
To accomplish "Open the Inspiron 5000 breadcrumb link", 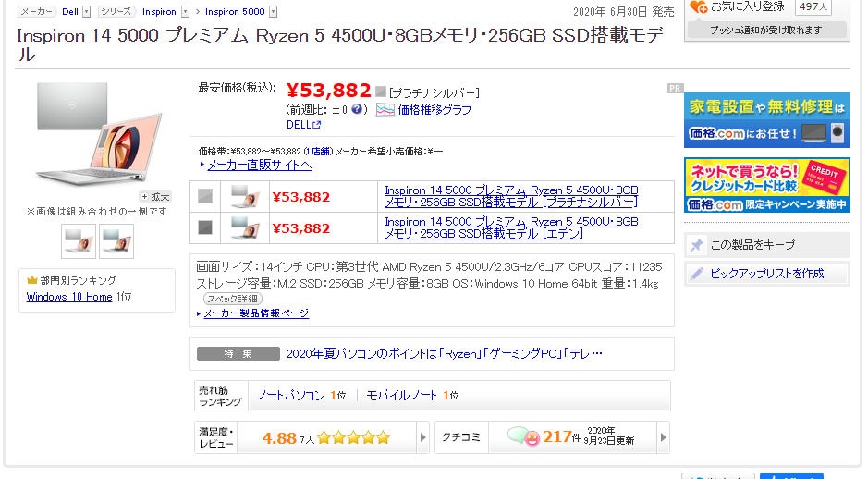I will (235, 12).
